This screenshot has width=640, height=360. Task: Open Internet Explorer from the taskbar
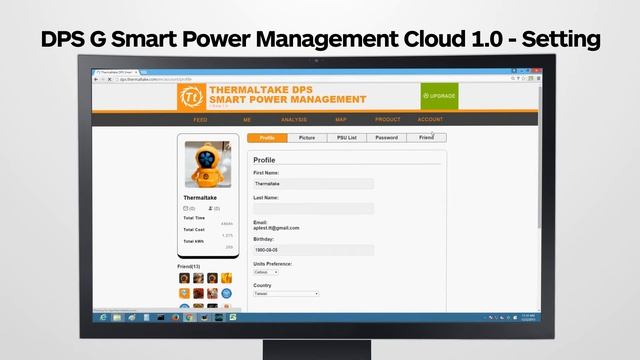[103, 317]
